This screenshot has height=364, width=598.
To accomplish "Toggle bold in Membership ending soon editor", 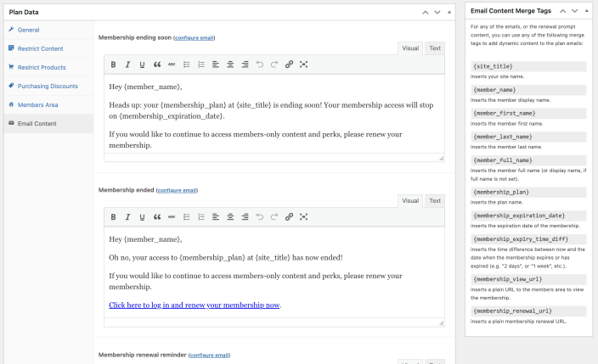I will [113, 64].
